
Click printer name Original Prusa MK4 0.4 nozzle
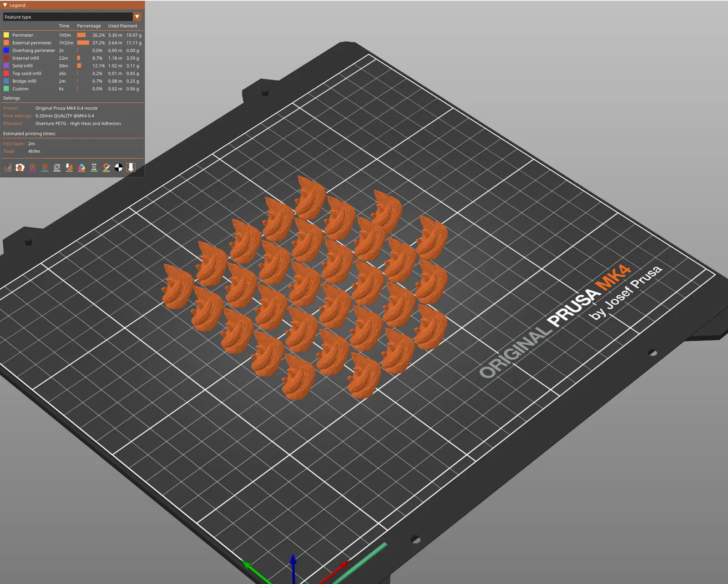tap(66, 108)
